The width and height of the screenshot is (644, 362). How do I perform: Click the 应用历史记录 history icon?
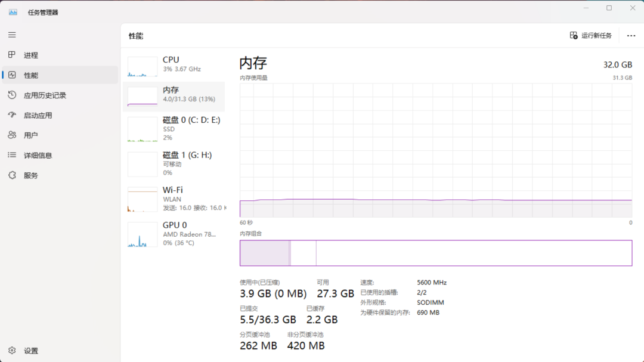click(x=12, y=95)
